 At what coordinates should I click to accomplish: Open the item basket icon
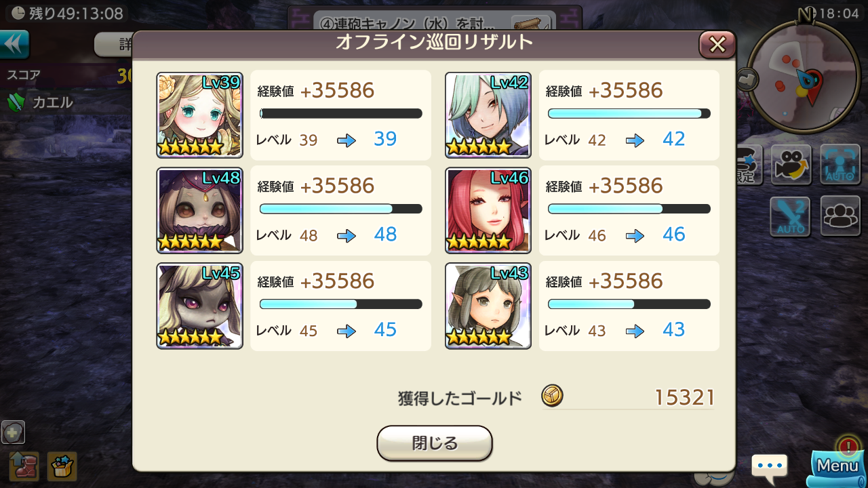click(x=62, y=466)
